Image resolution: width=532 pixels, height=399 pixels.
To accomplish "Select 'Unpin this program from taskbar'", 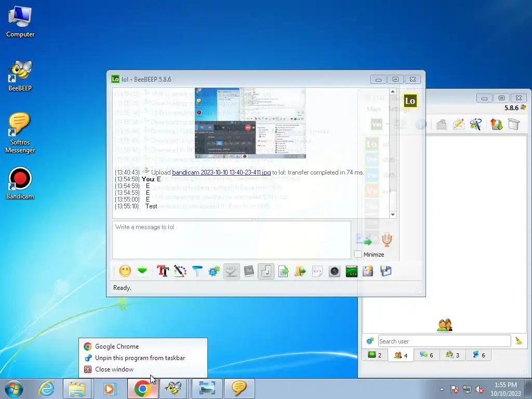I will click(x=143, y=357).
